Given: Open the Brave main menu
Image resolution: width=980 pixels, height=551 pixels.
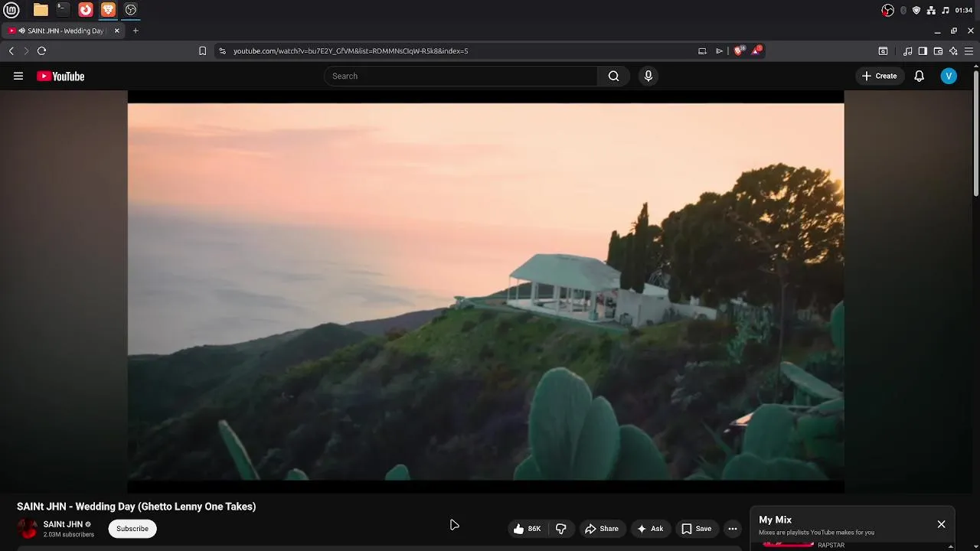Looking at the screenshot, I should tap(969, 51).
